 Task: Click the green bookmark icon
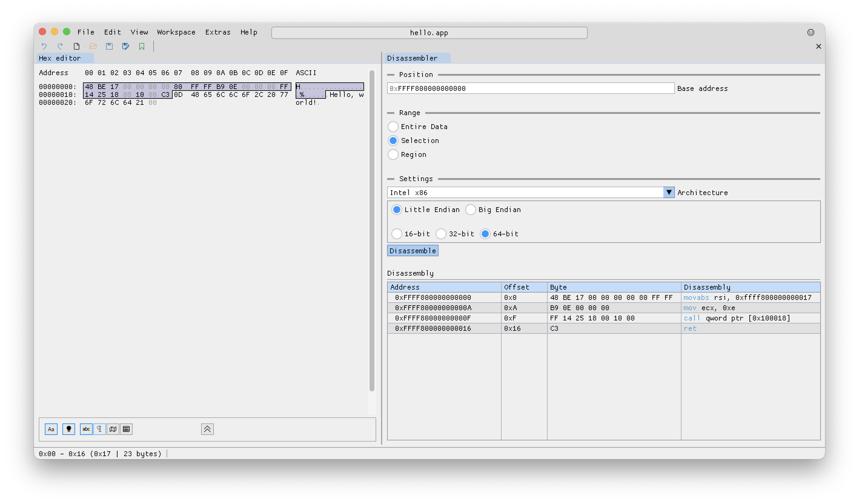coord(142,46)
